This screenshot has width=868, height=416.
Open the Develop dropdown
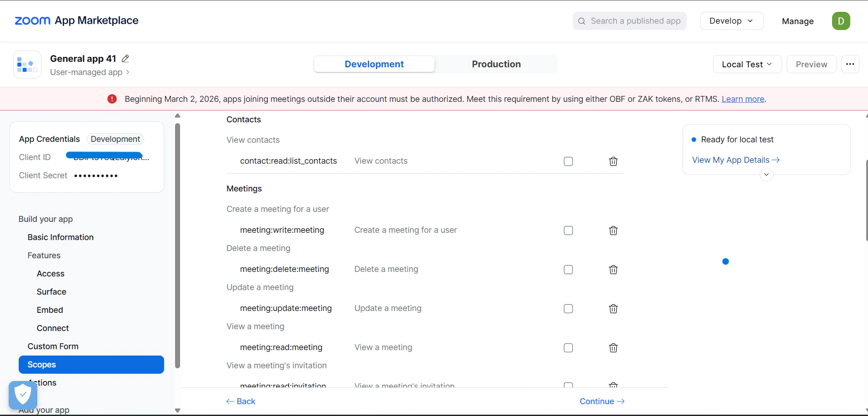732,21
